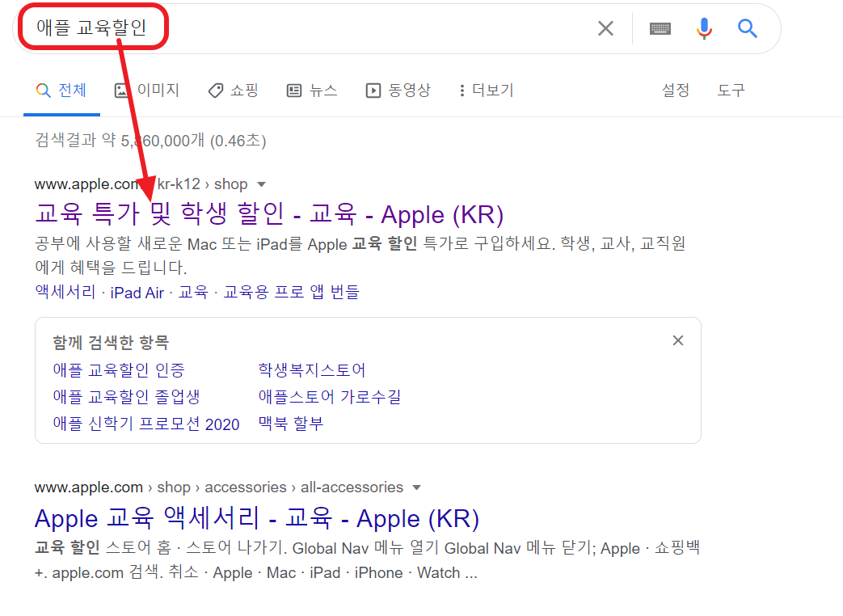Submit search with the blue magnifier icon

pyautogui.click(x=748, y=28)
